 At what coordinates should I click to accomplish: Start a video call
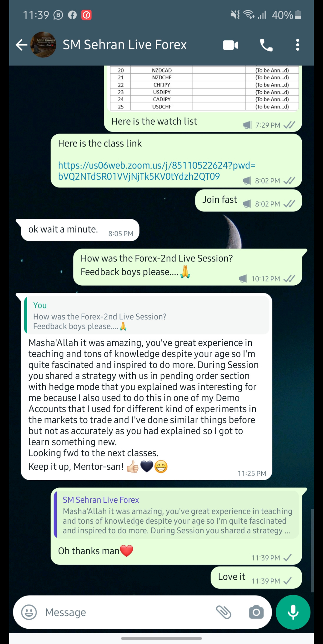coord(231,45)
